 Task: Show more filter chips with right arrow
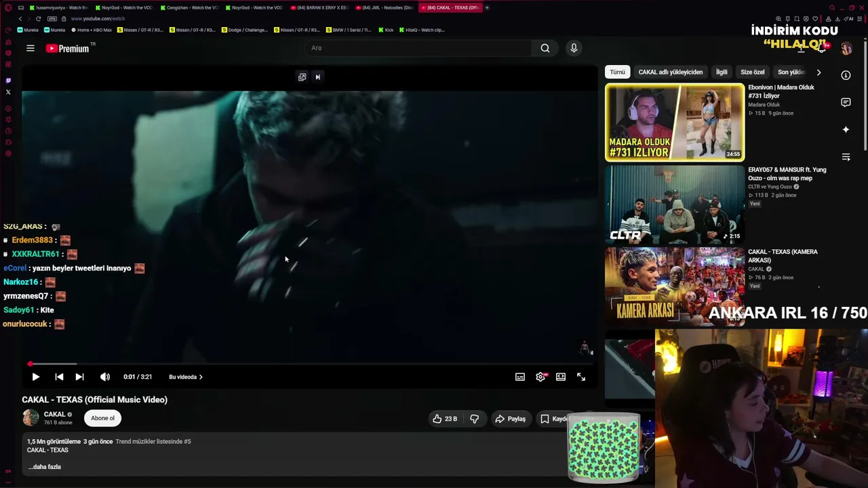click(x=818, y=72)
